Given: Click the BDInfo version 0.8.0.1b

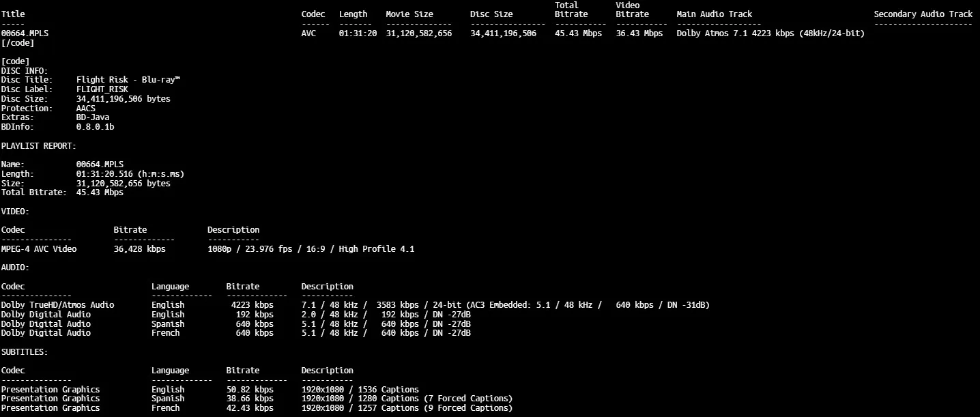Looking at the screenshot, I should click(95, 127).
